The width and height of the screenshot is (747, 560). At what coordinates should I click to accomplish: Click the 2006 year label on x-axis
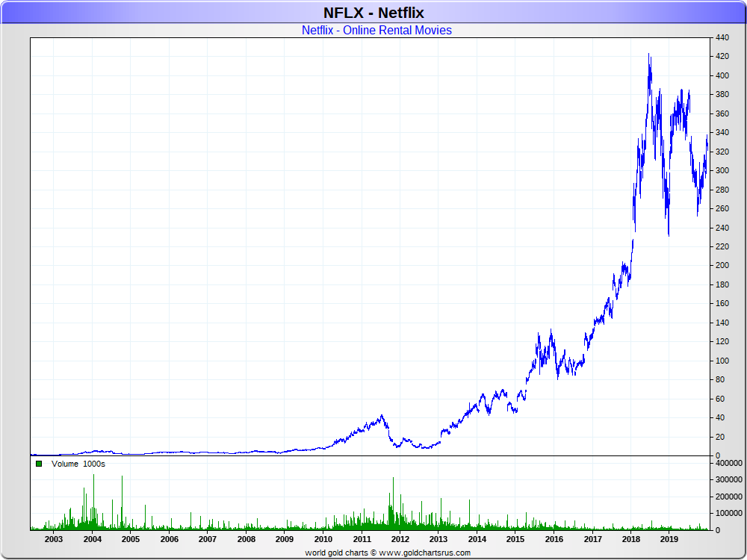169,539
